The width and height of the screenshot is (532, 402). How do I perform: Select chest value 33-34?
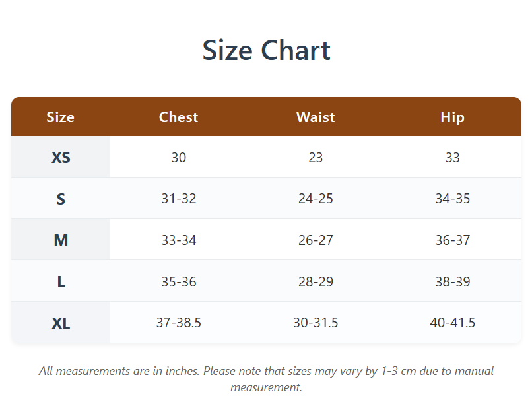[179, 240]
